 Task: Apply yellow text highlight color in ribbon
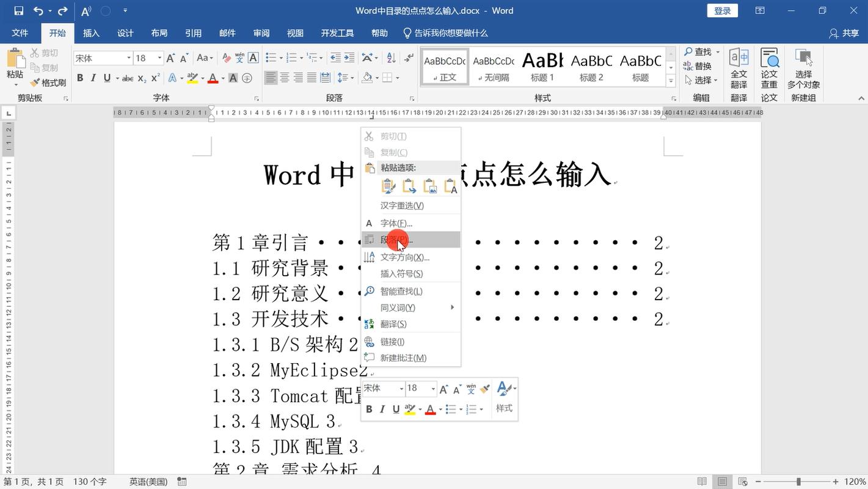(x=192, y=78)
